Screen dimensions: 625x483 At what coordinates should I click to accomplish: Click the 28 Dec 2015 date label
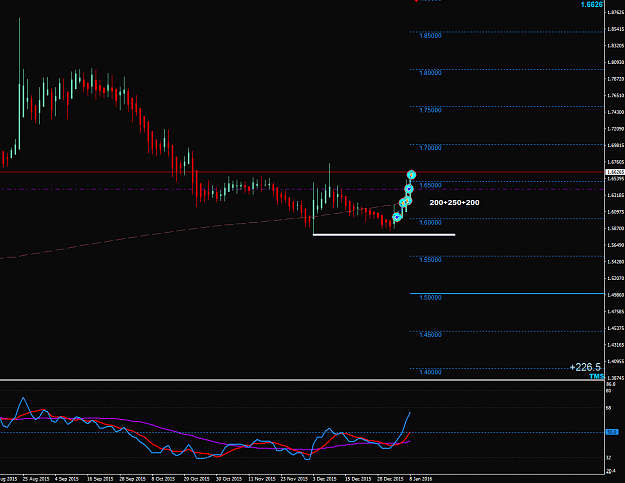390,479
